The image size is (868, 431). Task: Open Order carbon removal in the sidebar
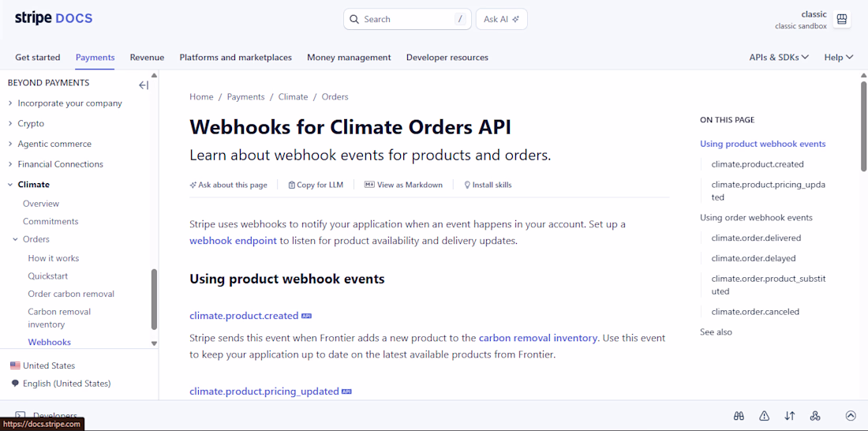click(x=71, y=294)
